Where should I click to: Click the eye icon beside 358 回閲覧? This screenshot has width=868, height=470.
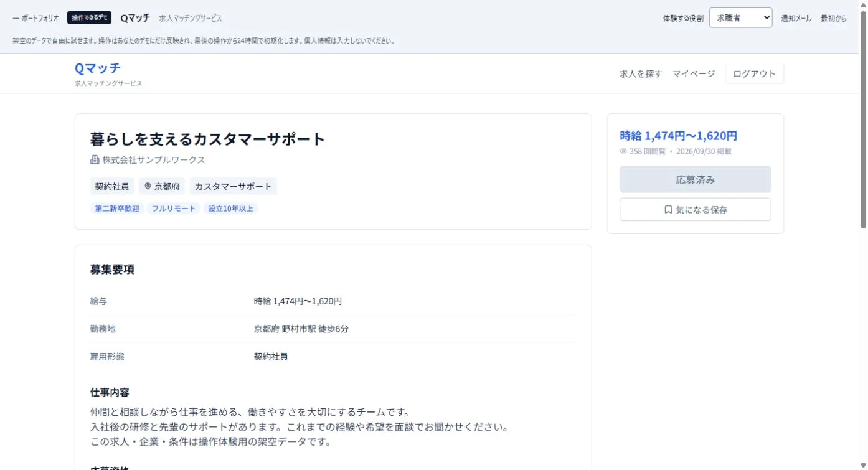[623, 151]
